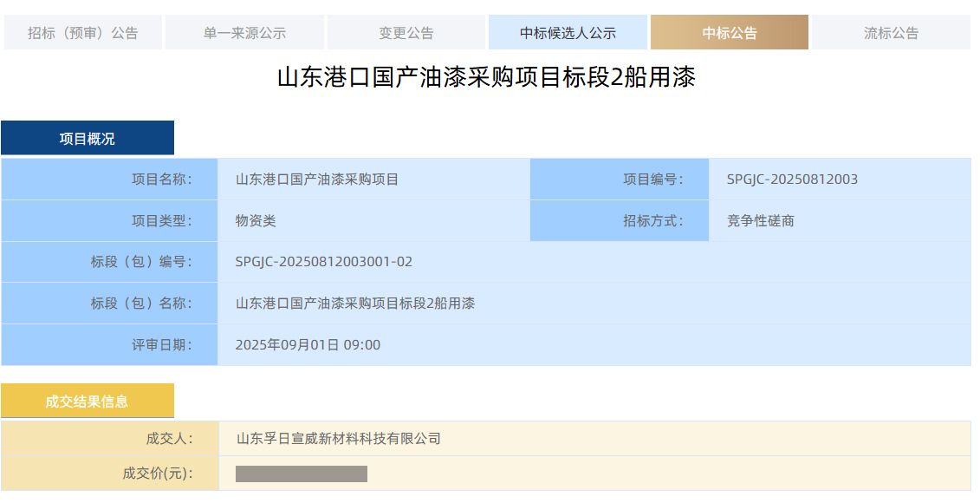Screen dimensions: 980x503
Task: Go to the 中标候选人公示 tab
Action: (568, 33)
